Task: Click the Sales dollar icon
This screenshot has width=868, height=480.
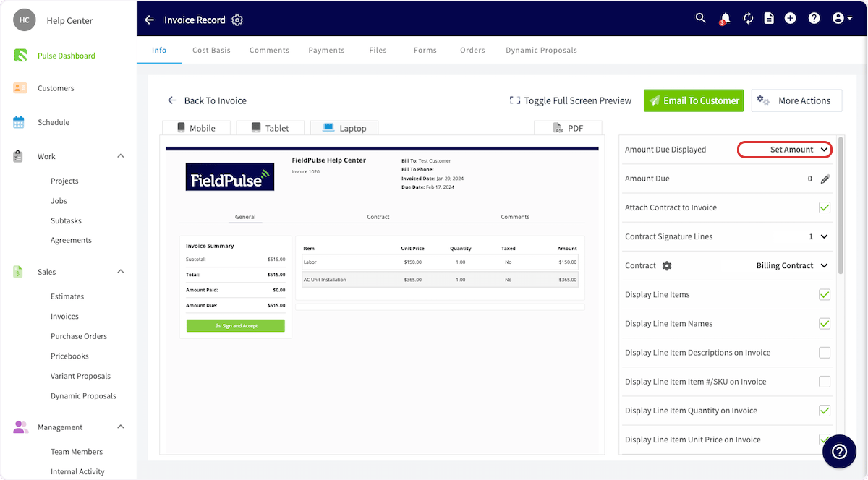Action: tap(18, 272)
